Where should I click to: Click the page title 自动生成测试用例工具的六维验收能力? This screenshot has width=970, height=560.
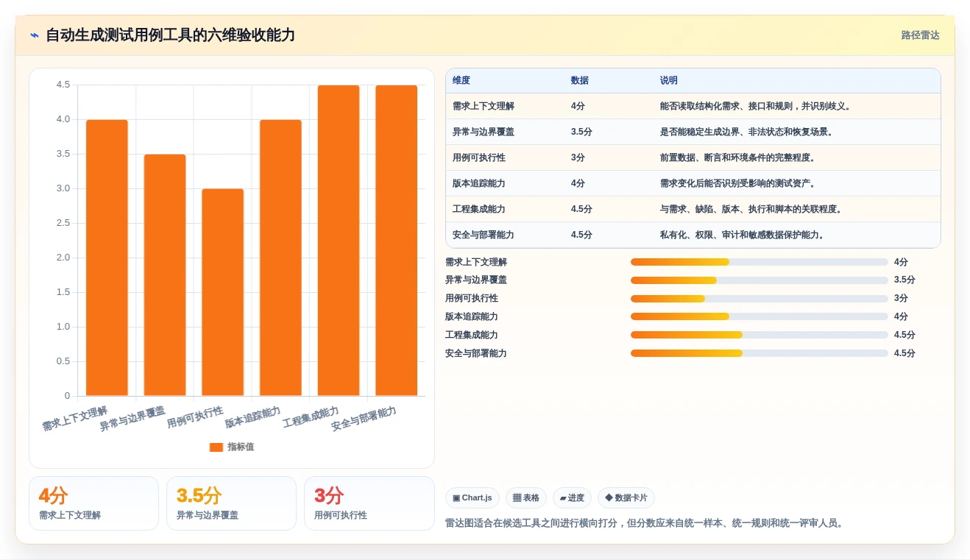170,35
